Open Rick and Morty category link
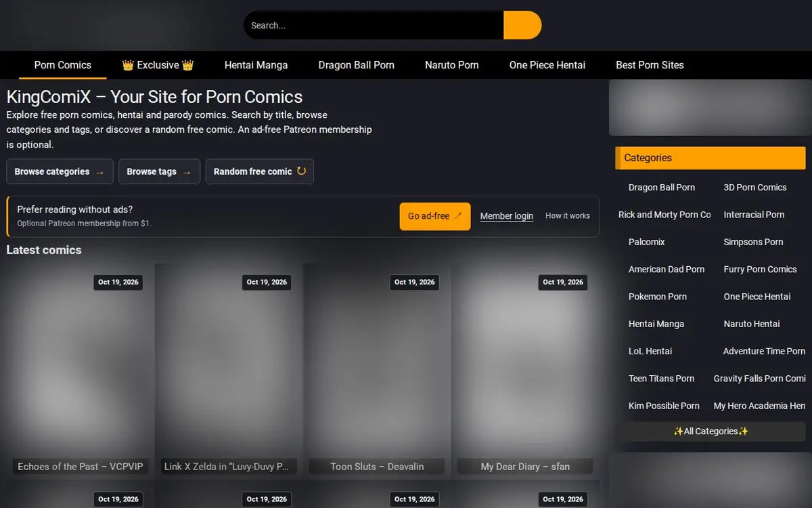The width and height of the screenshot is (812, 508). click(x=664, y=215)
